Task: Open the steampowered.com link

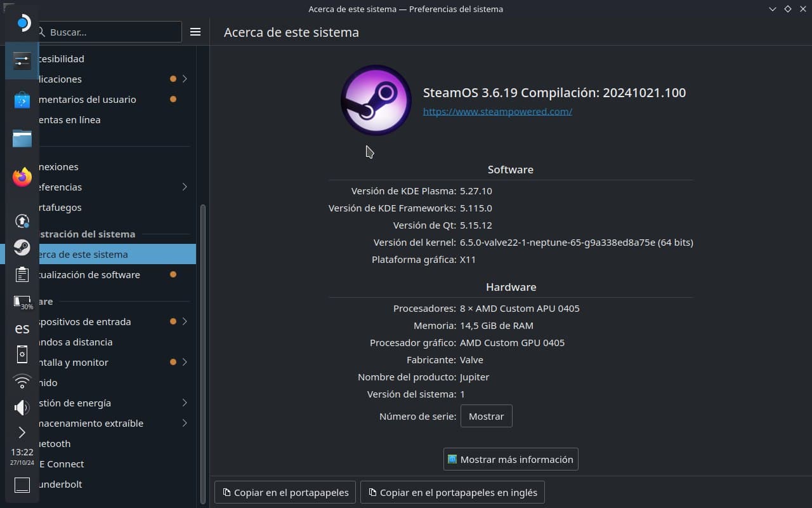Action: 497,111
